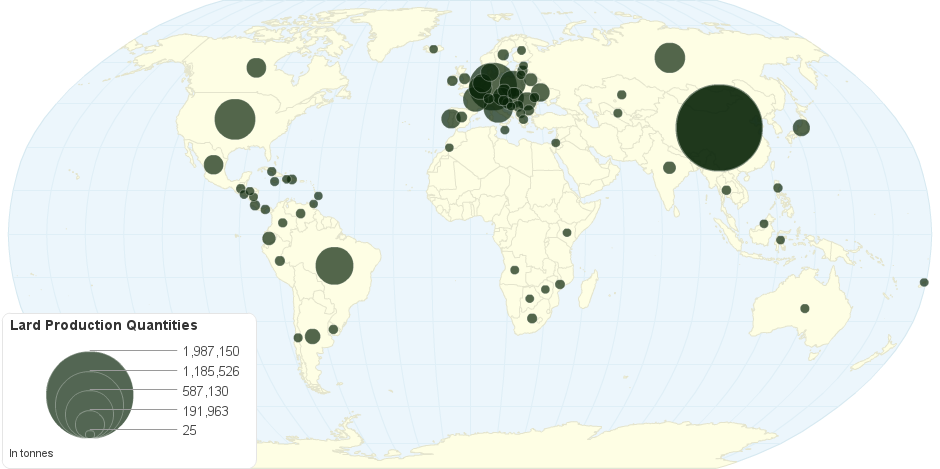Select the Russia bubble marker
The width and height of the screenshot is (940, 469).
669,58
